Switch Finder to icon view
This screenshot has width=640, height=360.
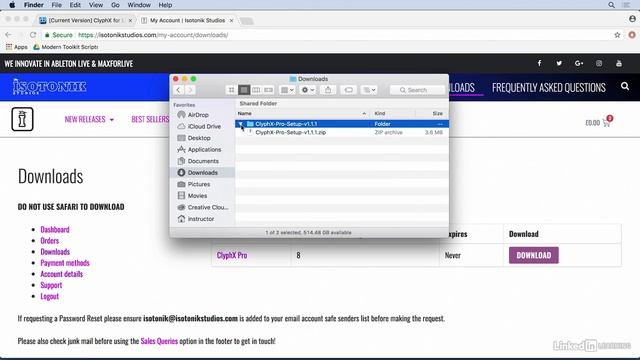[231, 90]
